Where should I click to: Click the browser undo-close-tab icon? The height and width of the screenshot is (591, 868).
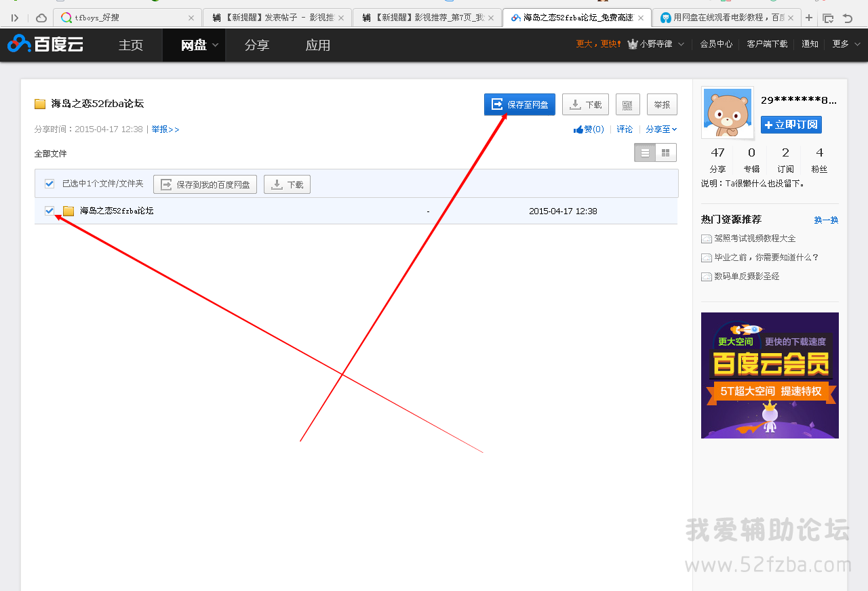coord(848,18)
